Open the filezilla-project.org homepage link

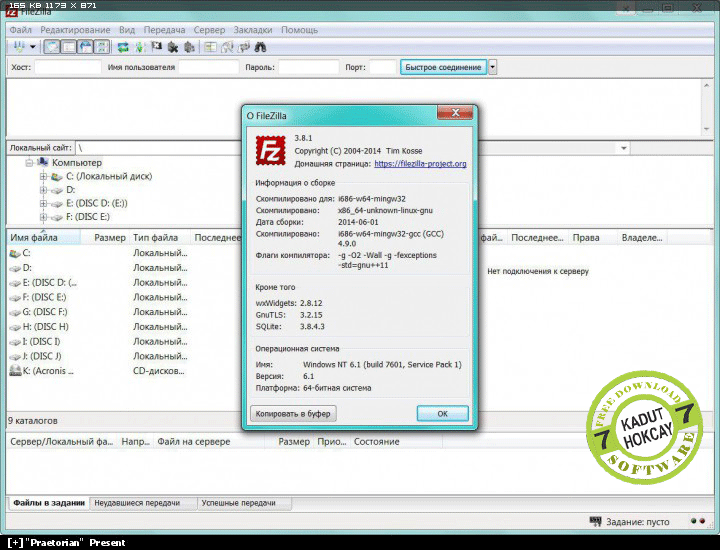[420, 163]
